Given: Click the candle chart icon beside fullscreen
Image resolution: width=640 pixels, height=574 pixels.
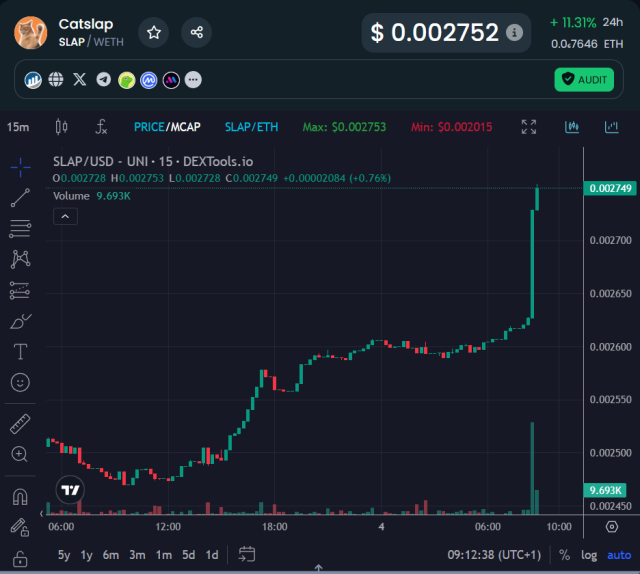Looking at the screenshot, I should pos(572,127).
